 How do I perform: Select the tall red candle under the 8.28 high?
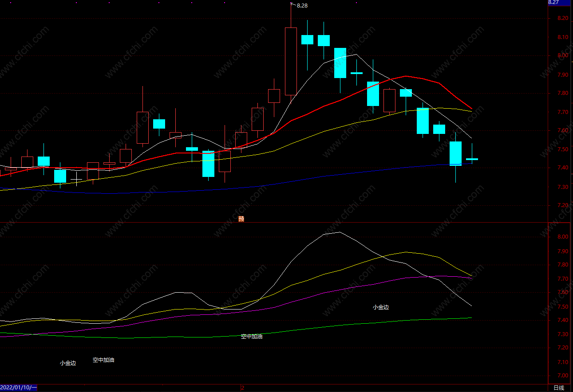coord(291,61)
